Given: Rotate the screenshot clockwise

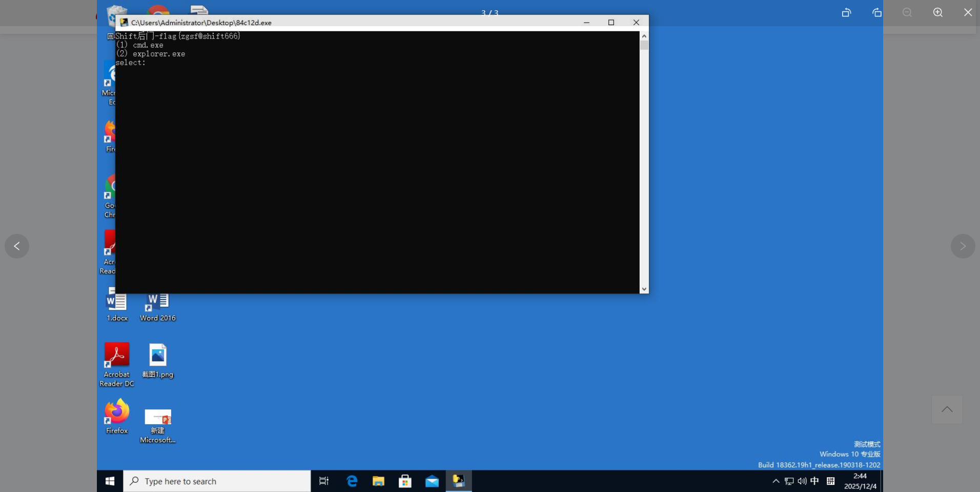Looking at the screenshot, I should tap(876, 12).
